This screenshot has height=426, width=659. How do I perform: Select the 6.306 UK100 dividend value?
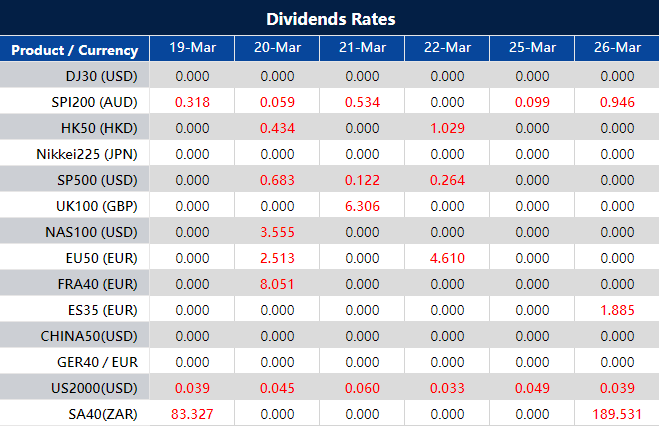pos(362,206)
